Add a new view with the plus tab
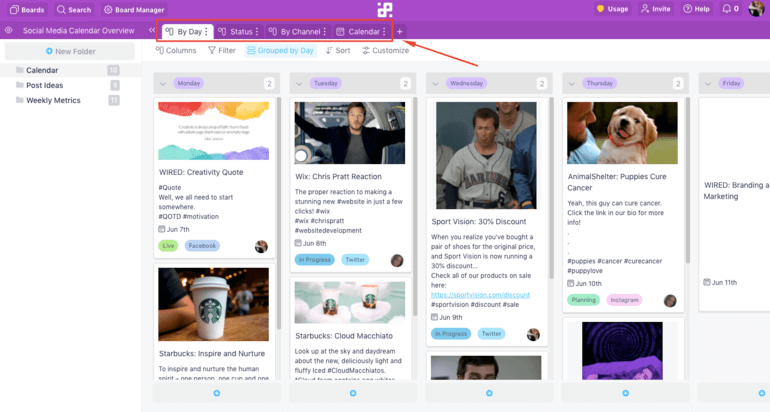This screenshot has width=770, height=412. pos(400,31)
